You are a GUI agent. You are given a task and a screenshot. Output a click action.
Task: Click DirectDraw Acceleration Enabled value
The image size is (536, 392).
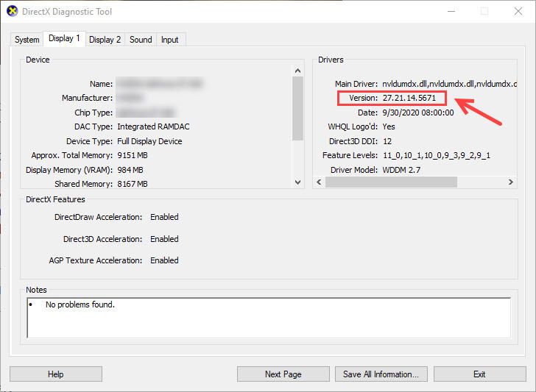point(164,217)
